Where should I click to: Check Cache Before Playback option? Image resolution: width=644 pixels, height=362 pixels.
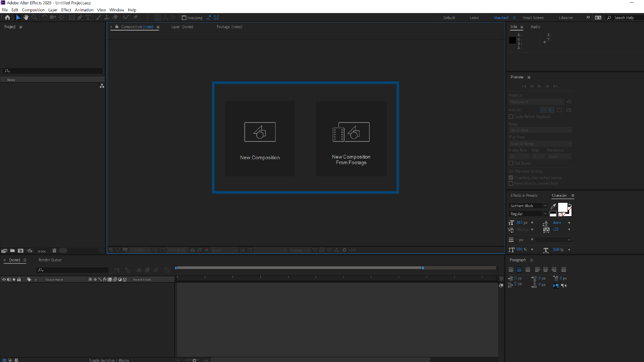point(511,117)
